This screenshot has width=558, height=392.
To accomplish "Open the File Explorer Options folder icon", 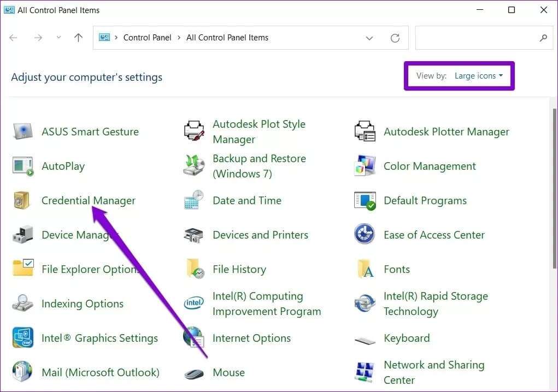I will click(x=23, y=268).
